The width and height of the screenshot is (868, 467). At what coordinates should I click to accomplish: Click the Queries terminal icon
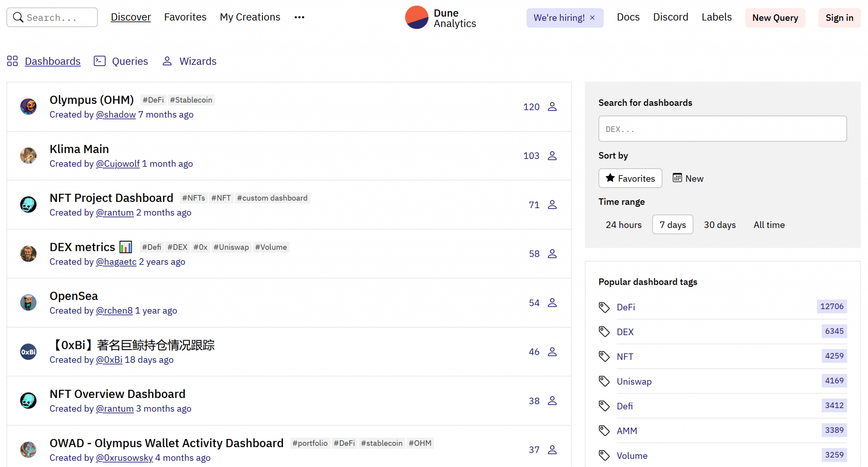[x=100, y=61]
